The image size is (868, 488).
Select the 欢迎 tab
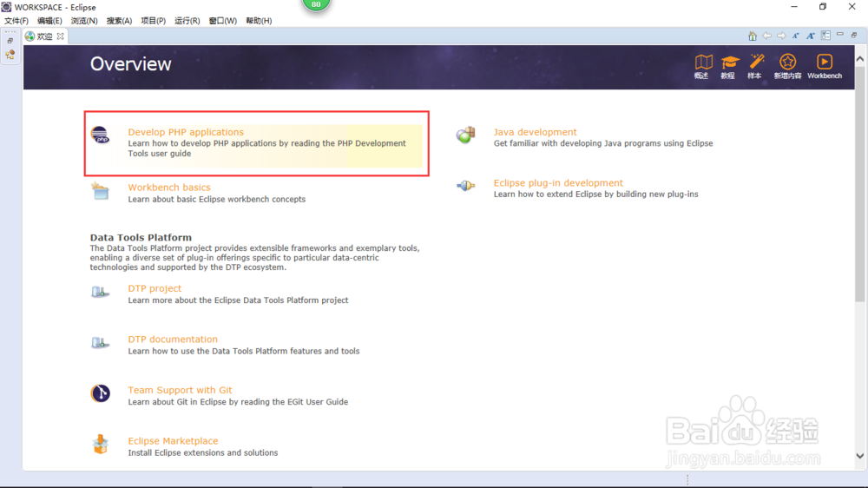44,36
